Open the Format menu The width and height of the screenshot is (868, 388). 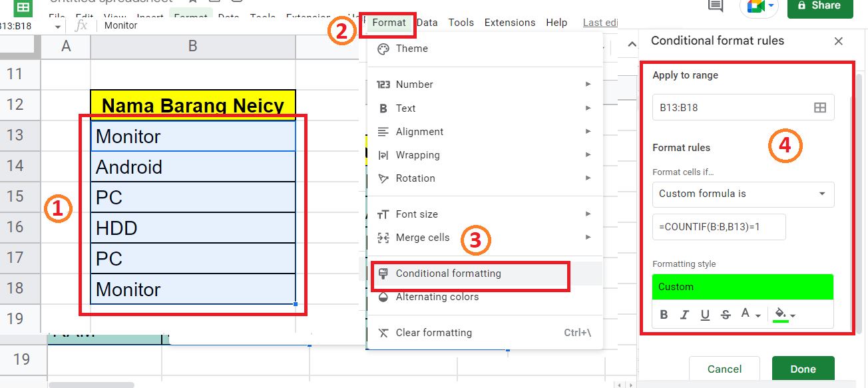pos(389,23)
